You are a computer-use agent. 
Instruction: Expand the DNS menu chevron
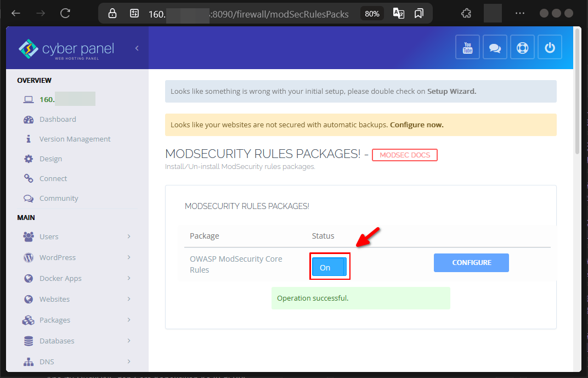tap(128, 362)
